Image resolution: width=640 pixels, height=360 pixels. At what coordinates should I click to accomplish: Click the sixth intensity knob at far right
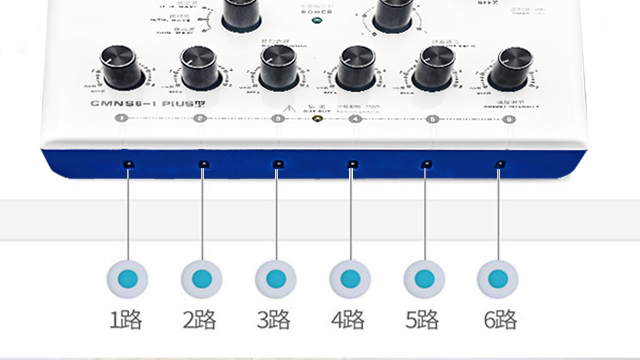tap(511, 69)
